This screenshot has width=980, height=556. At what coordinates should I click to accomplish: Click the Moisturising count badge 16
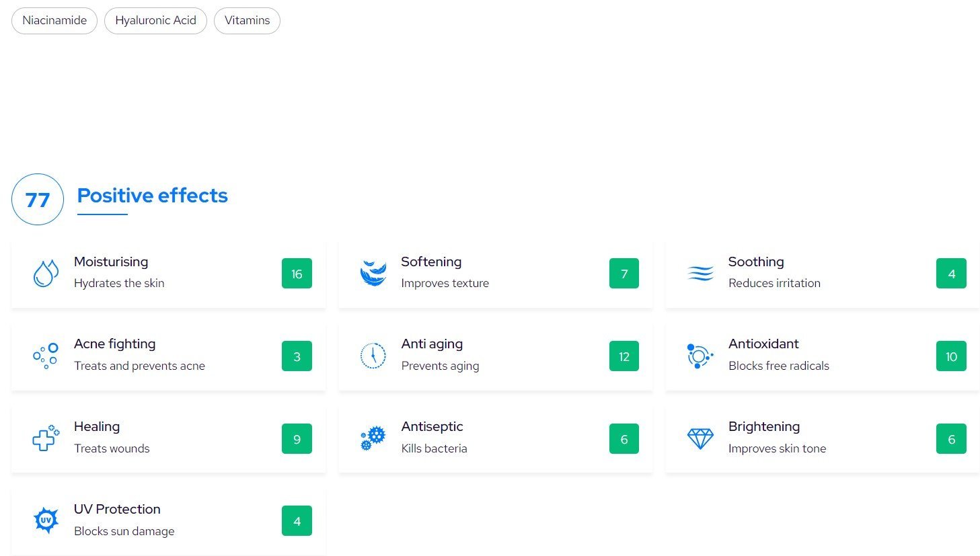click(x=297, y=274)
